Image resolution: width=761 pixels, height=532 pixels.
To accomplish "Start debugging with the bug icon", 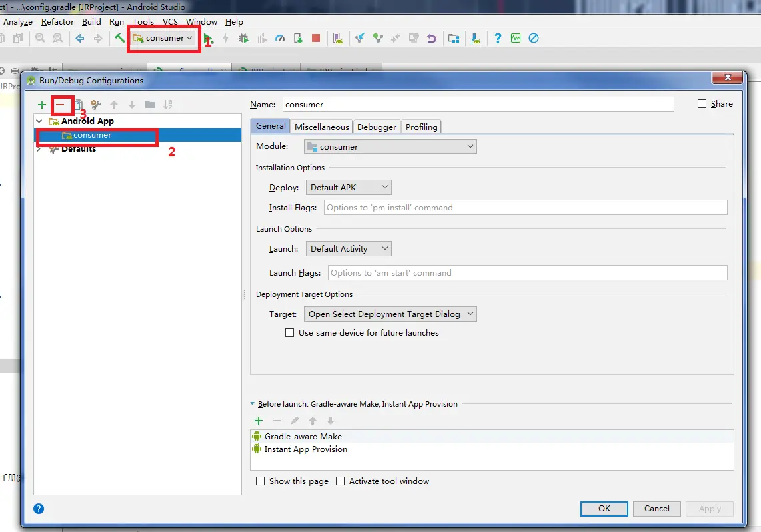I will [244, 38].
